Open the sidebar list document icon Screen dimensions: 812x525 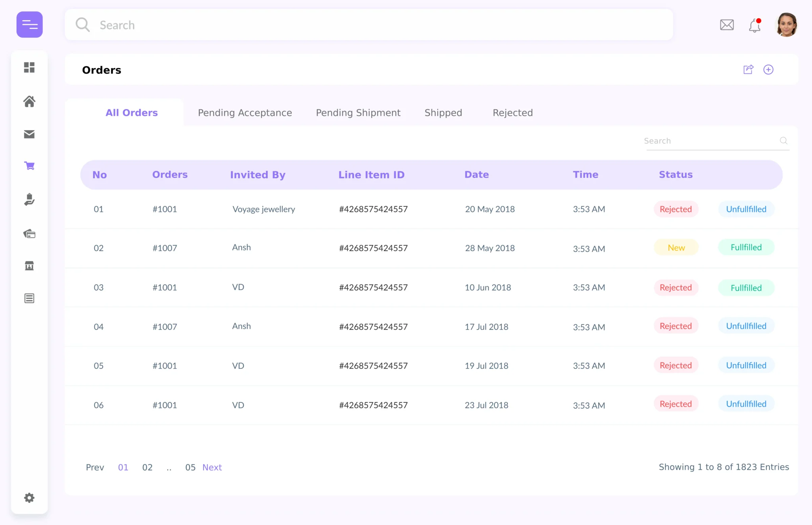(x=29, y=298)
